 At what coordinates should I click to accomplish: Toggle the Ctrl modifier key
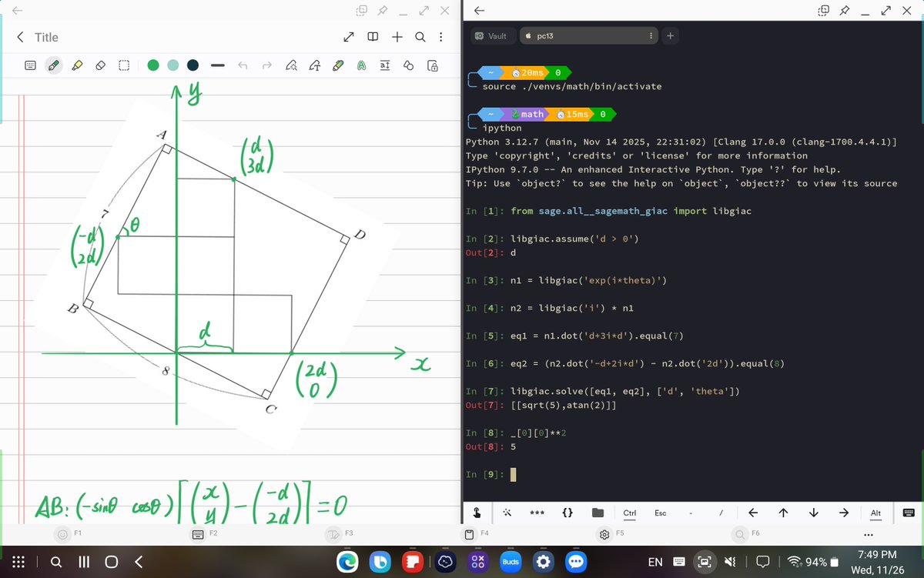point(630,513)
